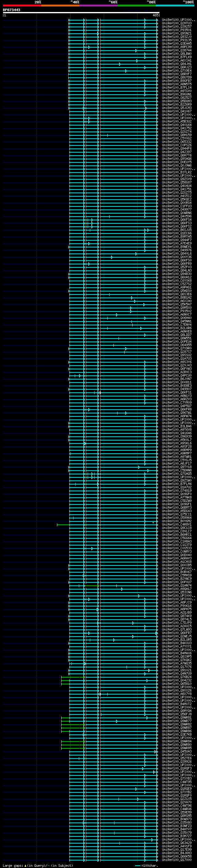Select the UniRef100_P90616 label
197x868 pixels.
point(177,606)
